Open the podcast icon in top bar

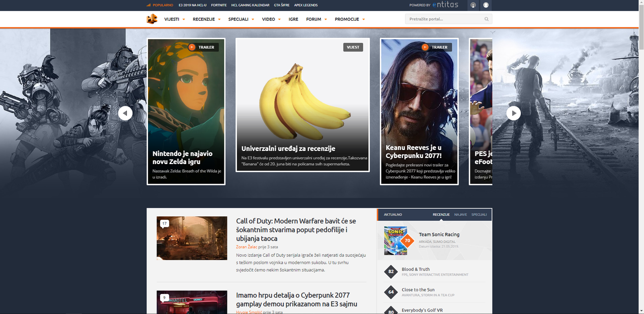tap(473, 5)
